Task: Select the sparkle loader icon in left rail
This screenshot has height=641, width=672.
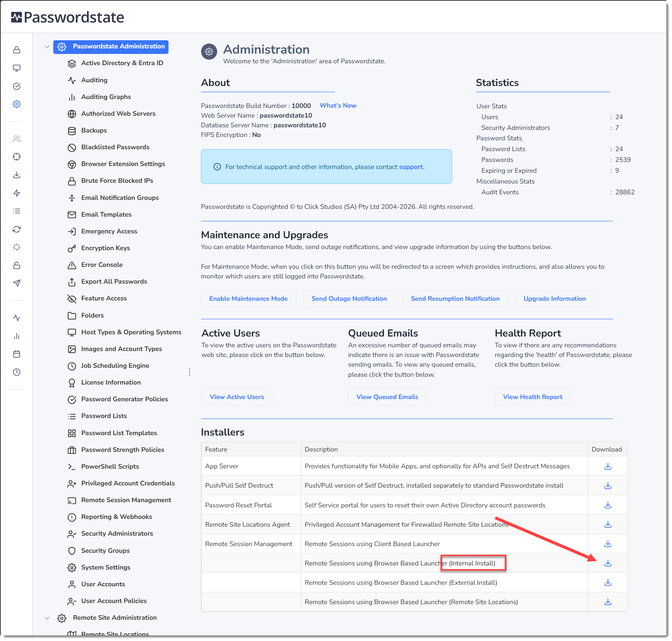Action: click(17, 247)
